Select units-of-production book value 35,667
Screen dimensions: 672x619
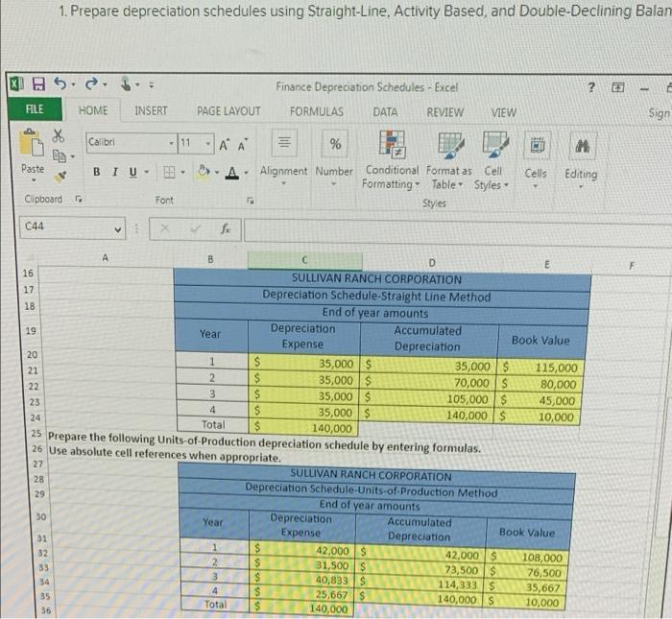pyautogui.click(x=525, y=587)
